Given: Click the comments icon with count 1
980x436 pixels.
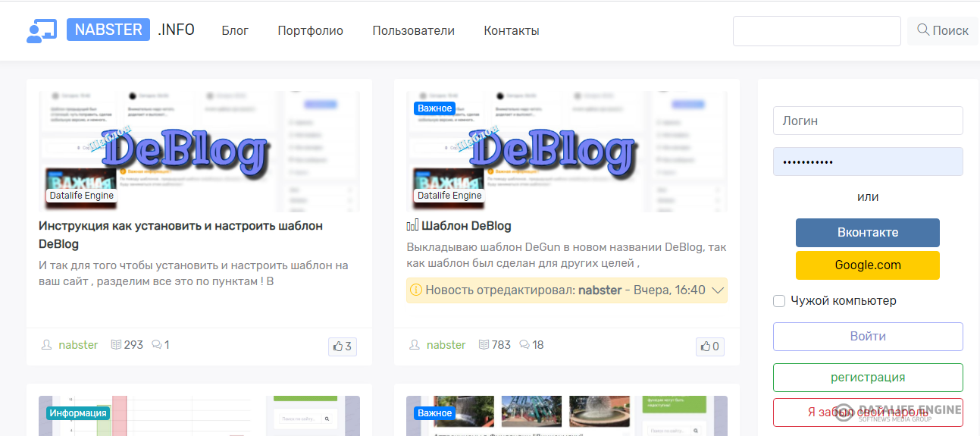Looking at the screenshot, I should pos(157,345).
